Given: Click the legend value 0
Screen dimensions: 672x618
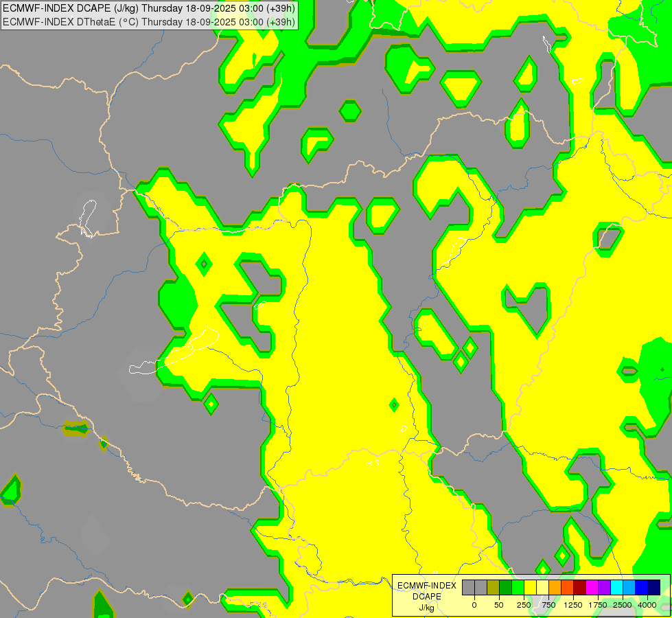Looking at the screenshot, I should pos(474,605).
